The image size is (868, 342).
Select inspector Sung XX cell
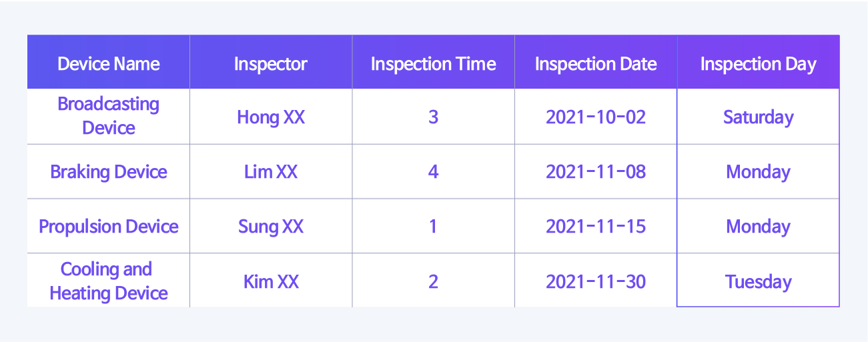[x=271, y=226]
